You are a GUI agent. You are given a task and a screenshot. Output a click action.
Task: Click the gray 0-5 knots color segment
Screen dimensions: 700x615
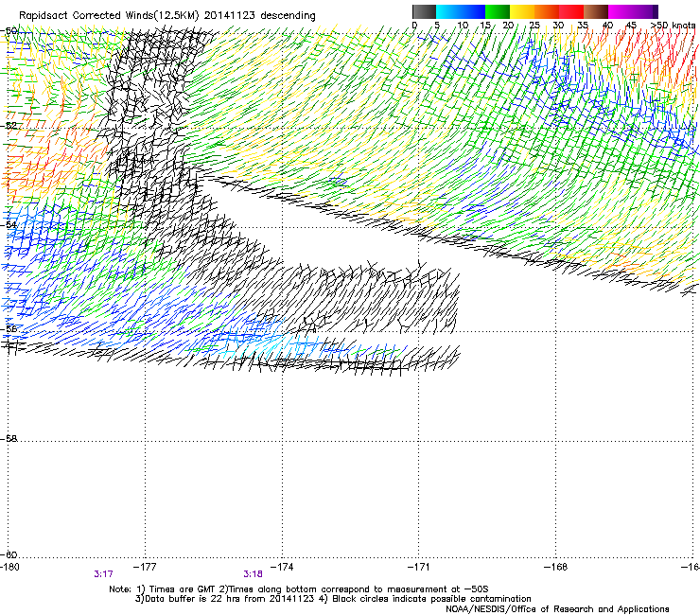[424, 11]
